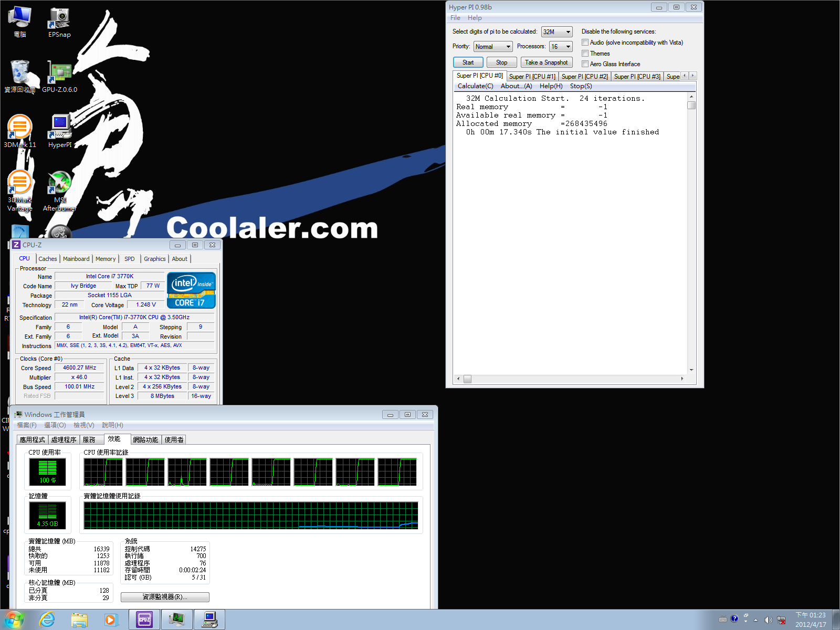840x630 pixels.
Task: Launch Internet Explorer from the taskbar
Action: [47, 620]
